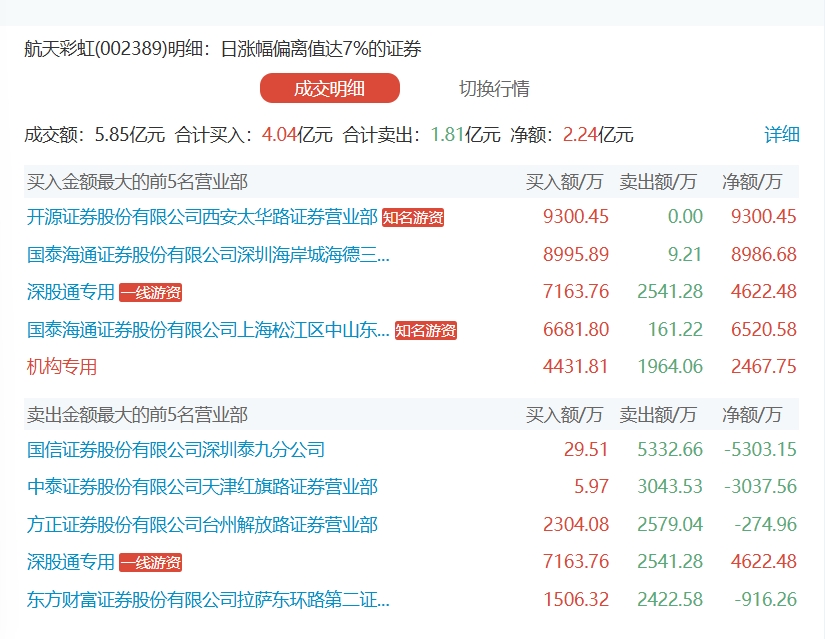
Task: Click buy value 1506.32 for 东方财富证券
Action: (x=576, y=600)
